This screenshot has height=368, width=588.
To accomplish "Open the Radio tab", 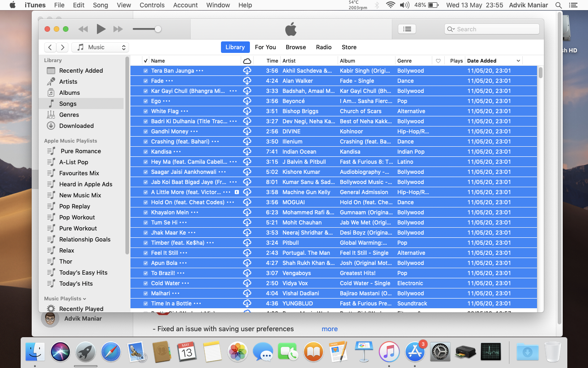I will click(324, 47).
